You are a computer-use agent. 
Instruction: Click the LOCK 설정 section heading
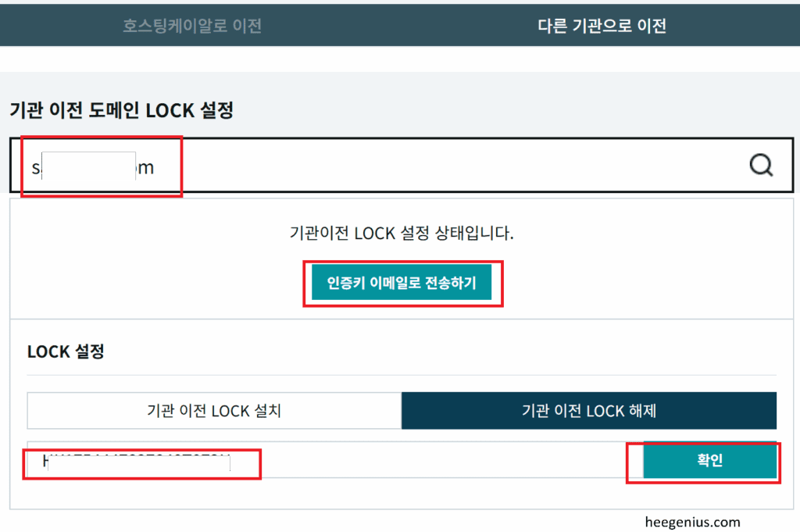point(66,352)
